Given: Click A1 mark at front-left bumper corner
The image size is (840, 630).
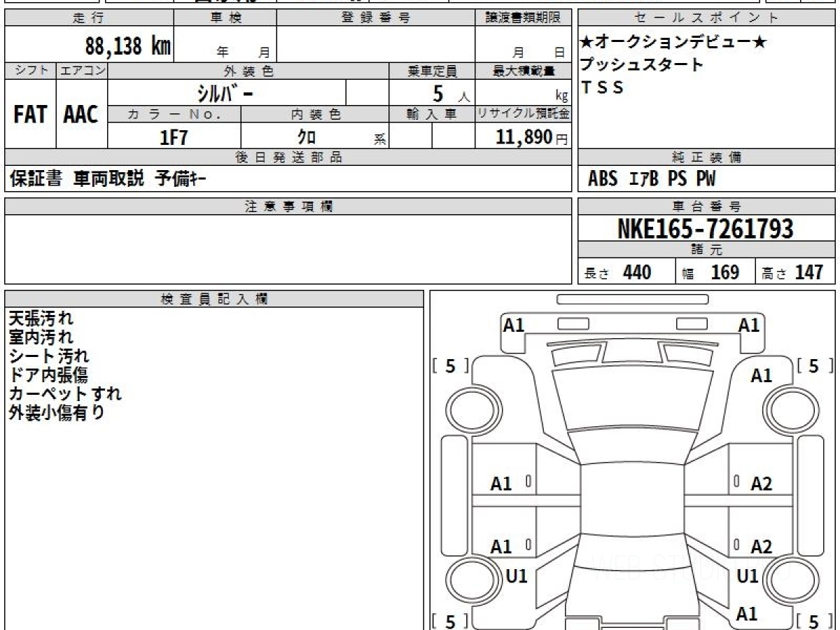Looking at the screenshot, I should pyautogui.click(x=514, y=325).
